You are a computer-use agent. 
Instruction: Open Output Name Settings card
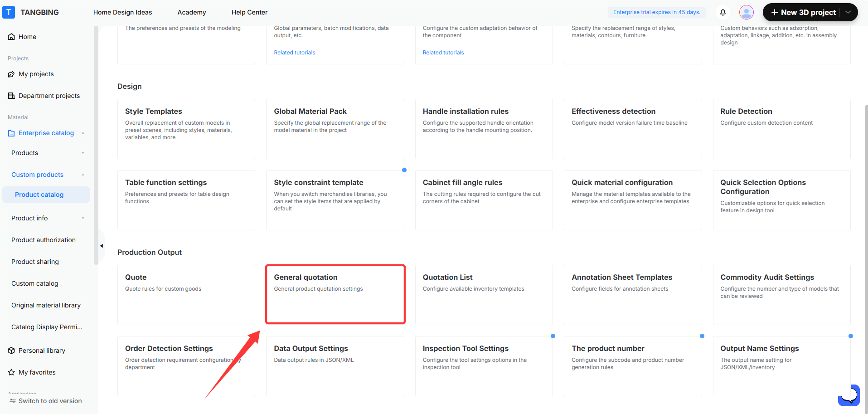782,366
